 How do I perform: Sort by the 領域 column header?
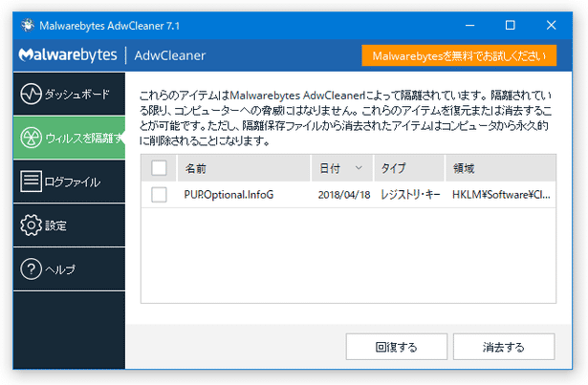coord(500,168)
